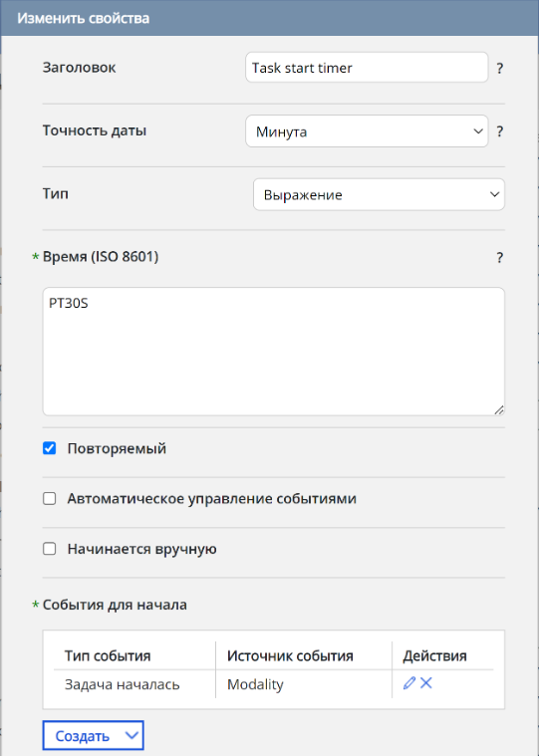
Task: Expand the arrow on the Создать button
Action: pos(132,736)
